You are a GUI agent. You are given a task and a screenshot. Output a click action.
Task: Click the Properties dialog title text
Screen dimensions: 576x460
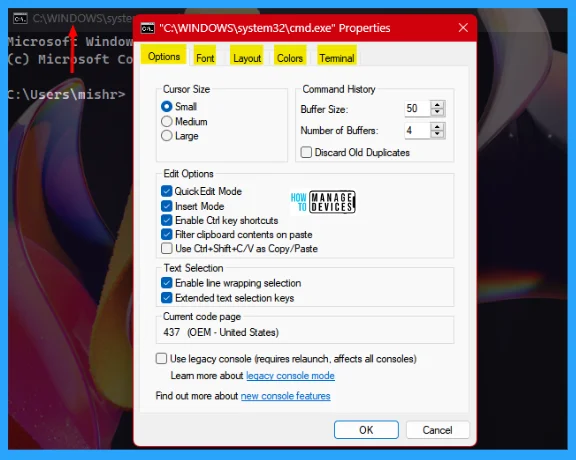pyautogui.click(x=274, y=28)
